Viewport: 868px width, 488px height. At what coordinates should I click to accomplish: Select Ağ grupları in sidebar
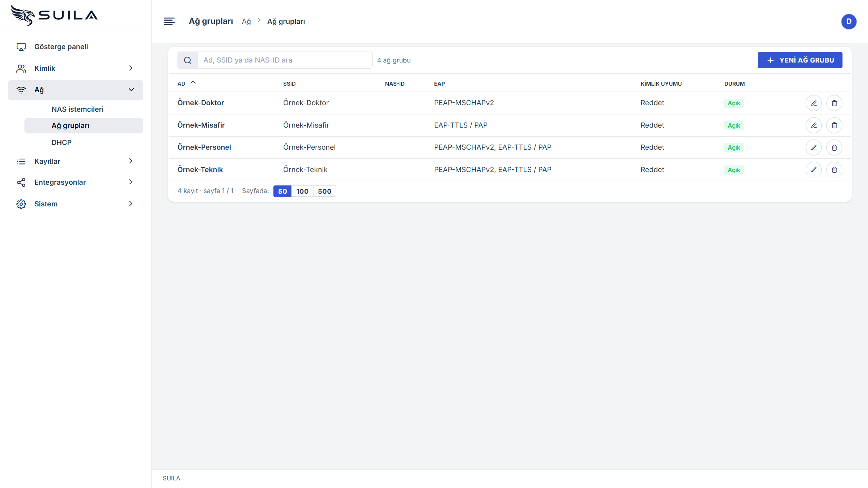click(84, 125)
